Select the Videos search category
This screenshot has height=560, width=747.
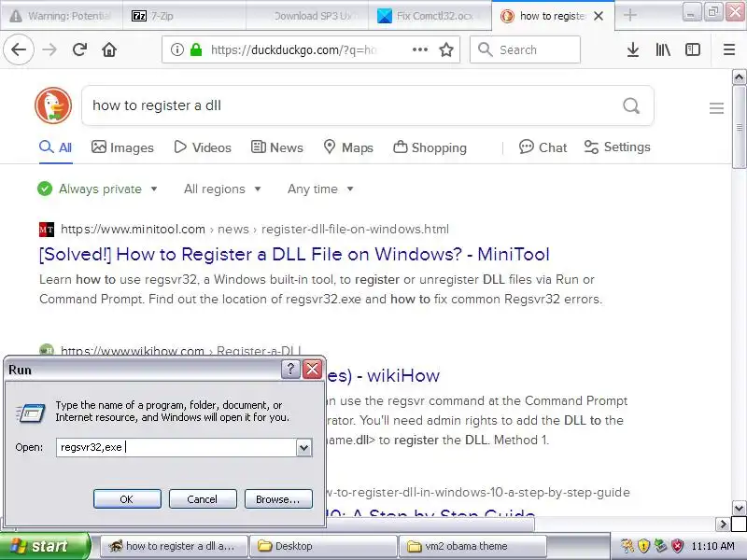(203, 147)
